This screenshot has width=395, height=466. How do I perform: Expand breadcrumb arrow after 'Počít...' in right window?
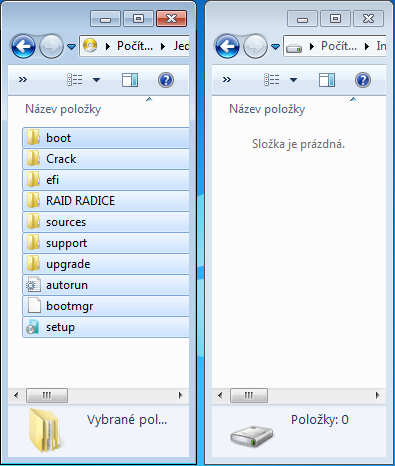pos(367,47)
